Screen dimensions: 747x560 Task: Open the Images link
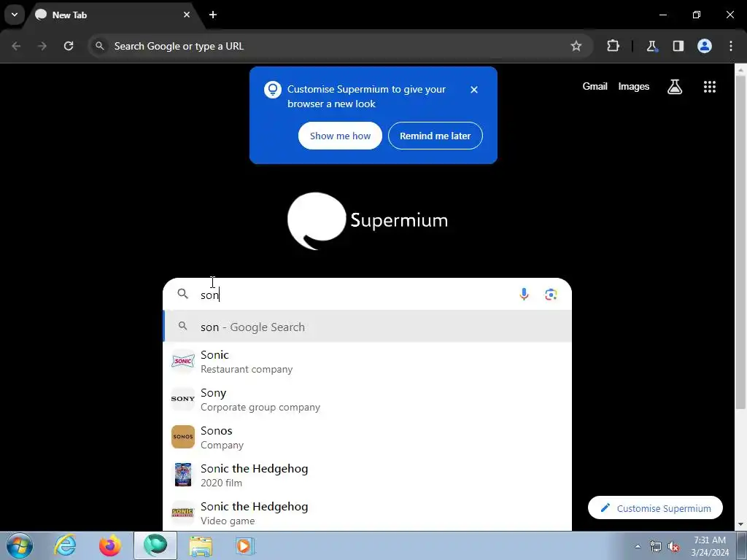[634, 86]
